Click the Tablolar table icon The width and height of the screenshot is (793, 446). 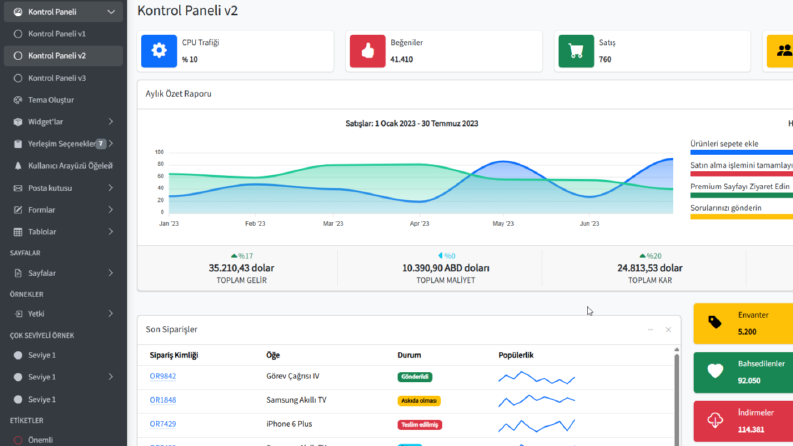coord(18,232)
